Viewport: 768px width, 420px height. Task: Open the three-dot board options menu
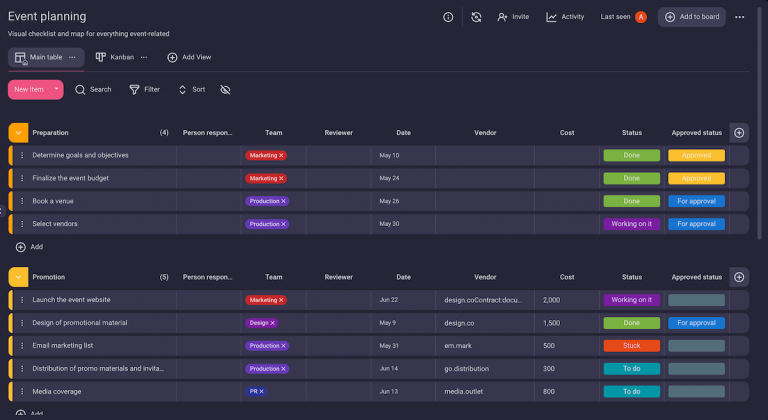click(739, 17)
